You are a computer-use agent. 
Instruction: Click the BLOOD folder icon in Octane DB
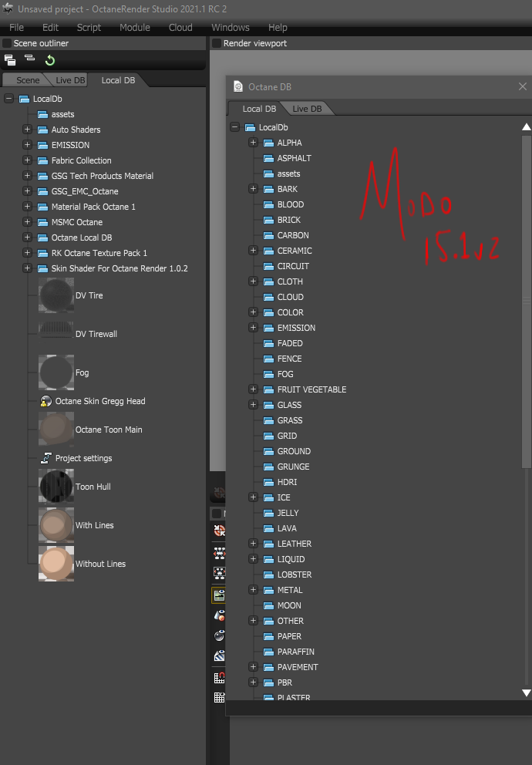[268, 204]
